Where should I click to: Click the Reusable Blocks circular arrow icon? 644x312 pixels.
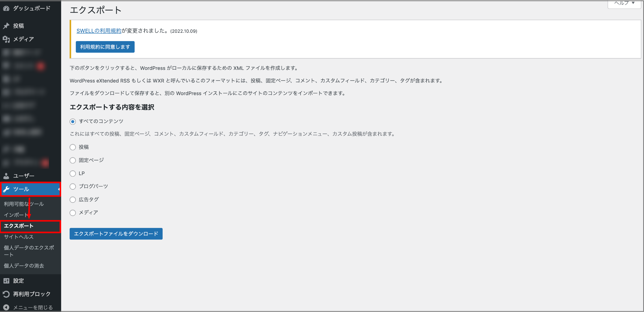point(6,294)
